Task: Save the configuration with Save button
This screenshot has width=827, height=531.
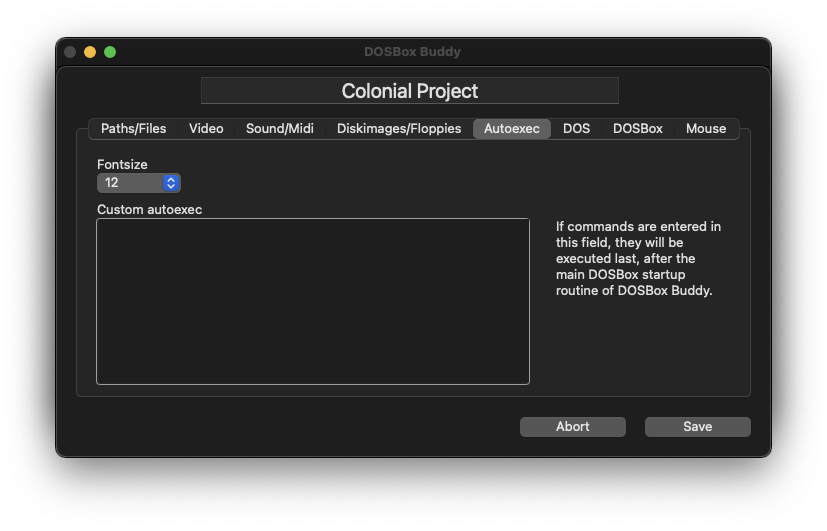Action: pyautogui.click(x=697, y=427)
